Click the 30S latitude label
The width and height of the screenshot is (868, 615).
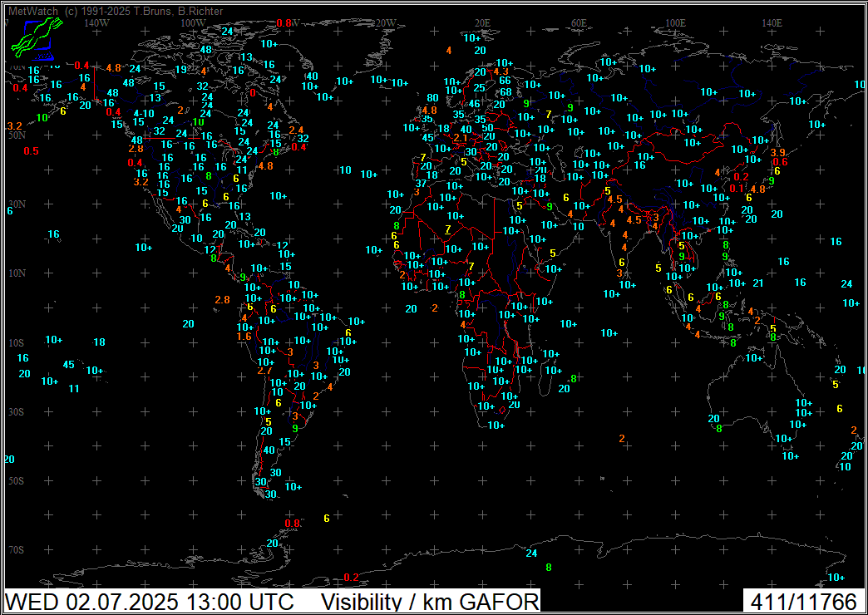pyautogui.click(x=17, y=412)
